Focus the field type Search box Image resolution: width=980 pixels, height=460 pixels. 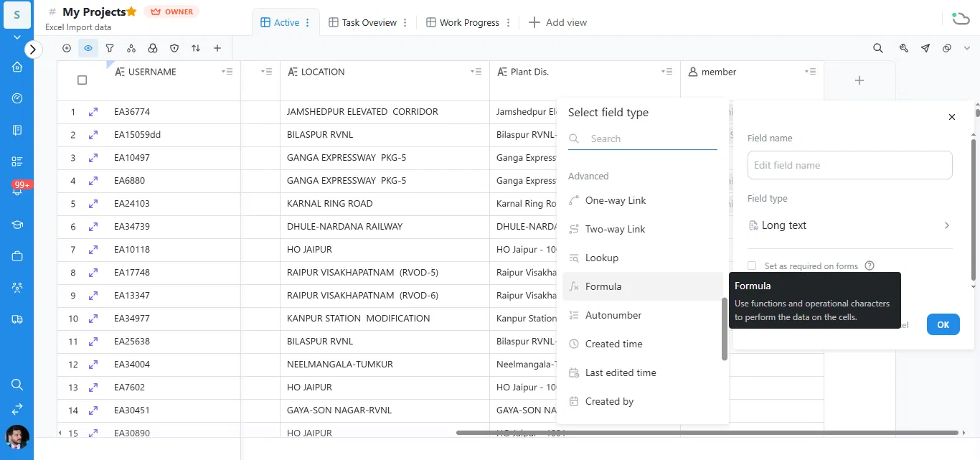643,139
